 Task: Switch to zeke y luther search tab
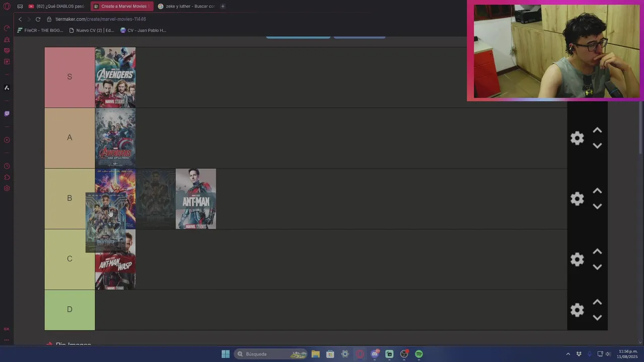coord(186,6)
